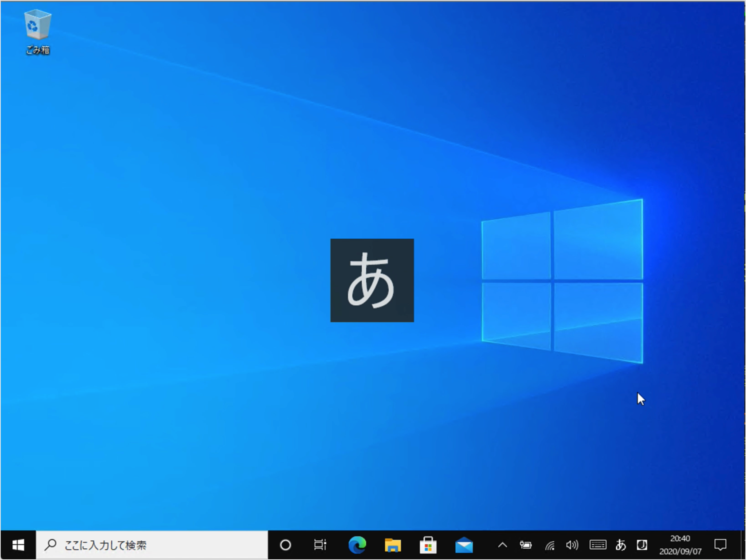Launch Cortana from the taskbar
Screen dimensions: 746x560
coord(285,545)
